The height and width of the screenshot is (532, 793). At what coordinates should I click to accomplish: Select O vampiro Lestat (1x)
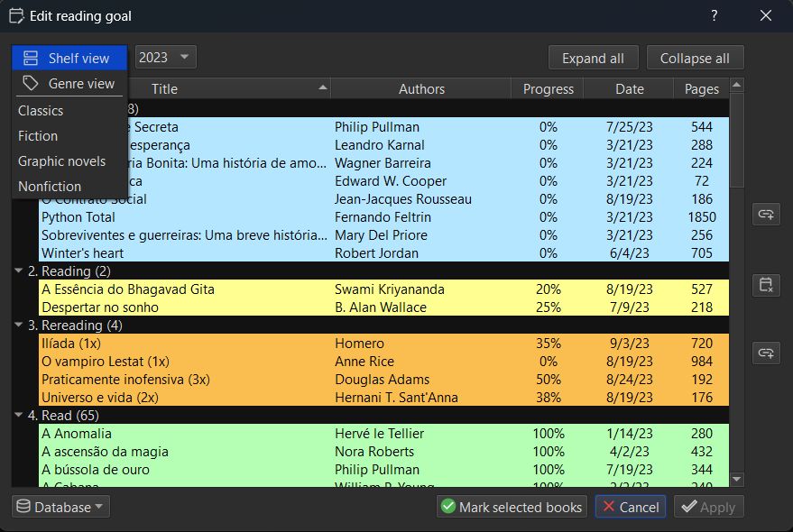point(383,362)
